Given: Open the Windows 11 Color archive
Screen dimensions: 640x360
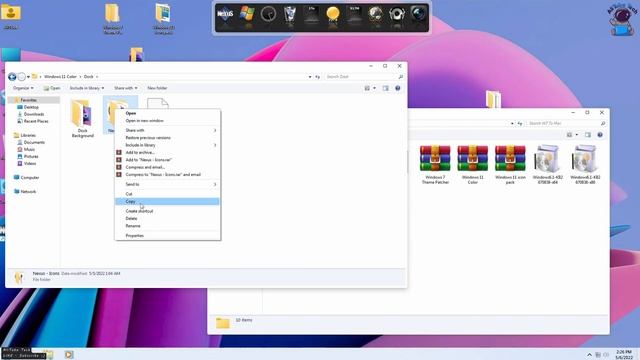Looking at the screenshot, I should click(x=473, y=164).
